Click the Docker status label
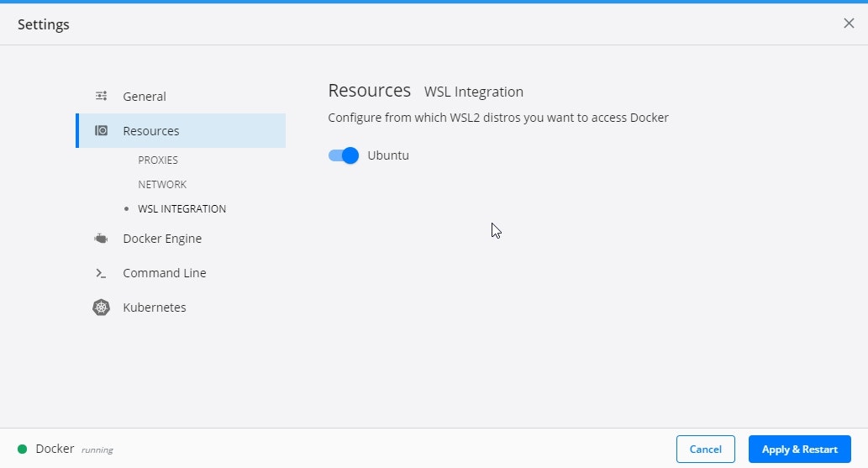Image resolution: width=868 pixels, height=468 pixels. pos(55,449)
